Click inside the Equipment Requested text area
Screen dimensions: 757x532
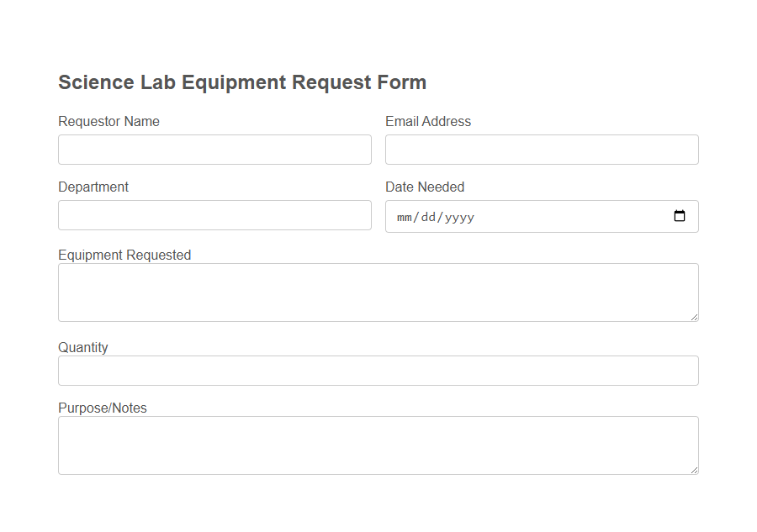coord(378,290)
